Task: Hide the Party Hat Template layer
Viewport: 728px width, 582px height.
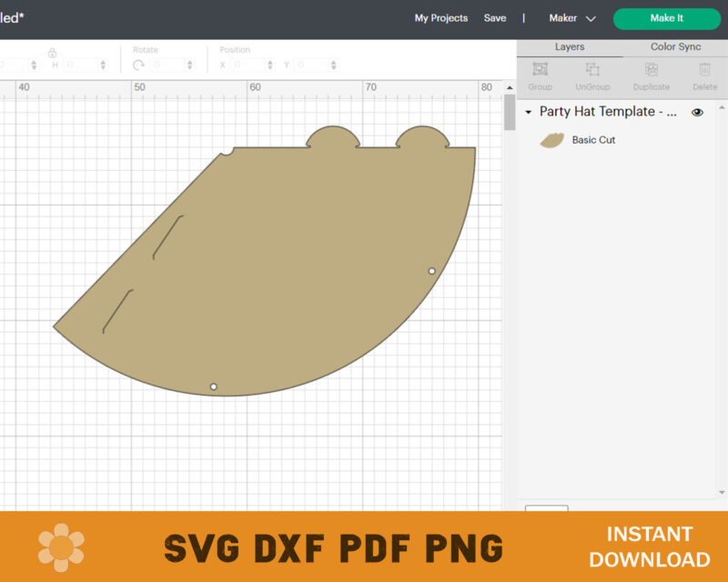Action: [697, 112]
